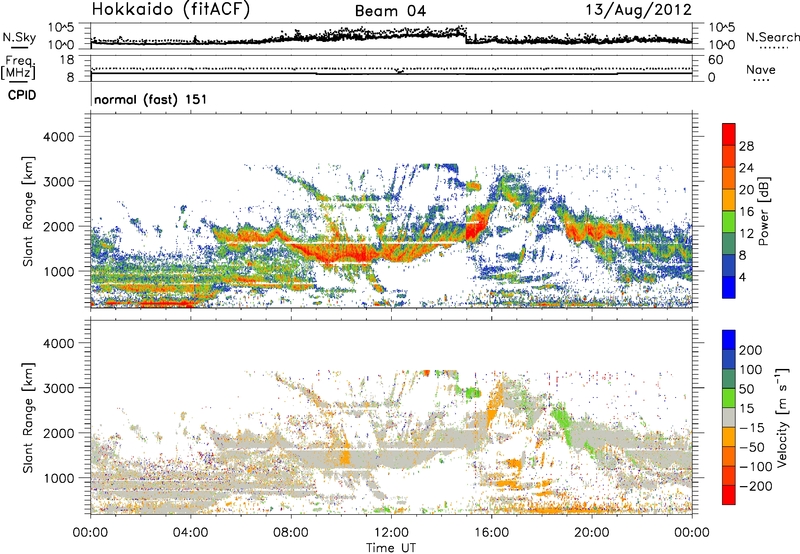Viewport: 800px width, 554px height.
Task: Click the 'CPID' row label
Action: coord(21,95)
